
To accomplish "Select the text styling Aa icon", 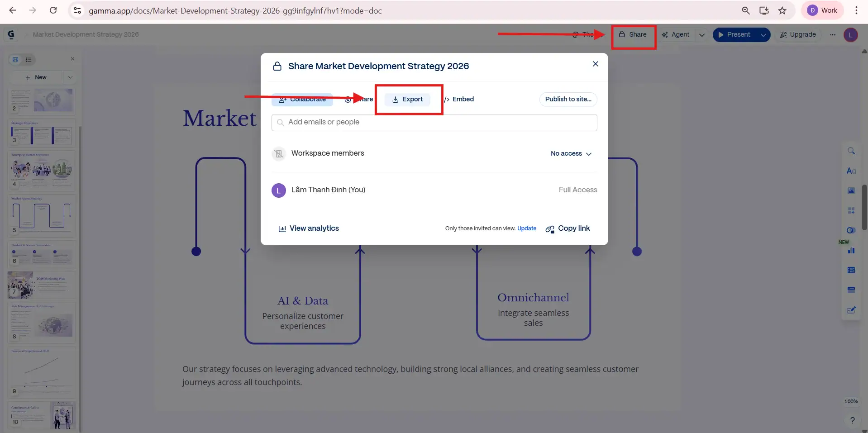I will [852, 171].
